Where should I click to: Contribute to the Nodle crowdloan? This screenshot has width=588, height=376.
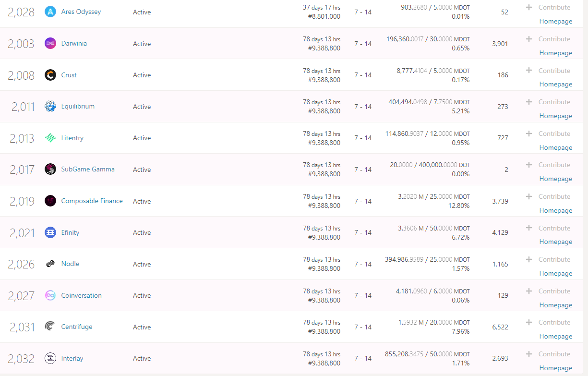pos(548,259)
